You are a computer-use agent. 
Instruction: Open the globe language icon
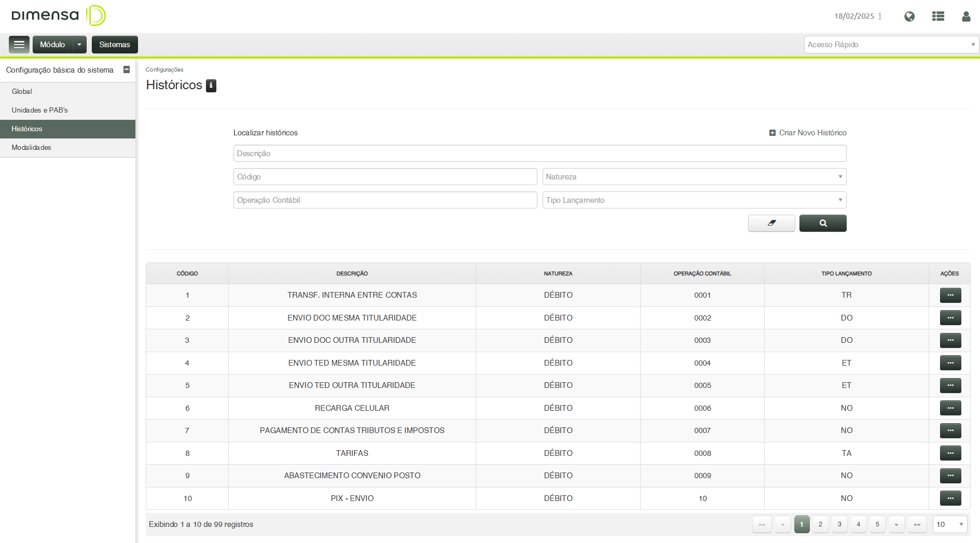pyautogui.click(x=909, y=17)
